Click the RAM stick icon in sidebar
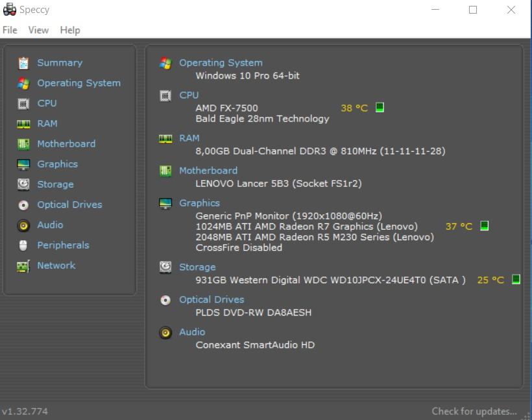The width and height of the screenshot is (532, 420). click(x=23, y=124)
